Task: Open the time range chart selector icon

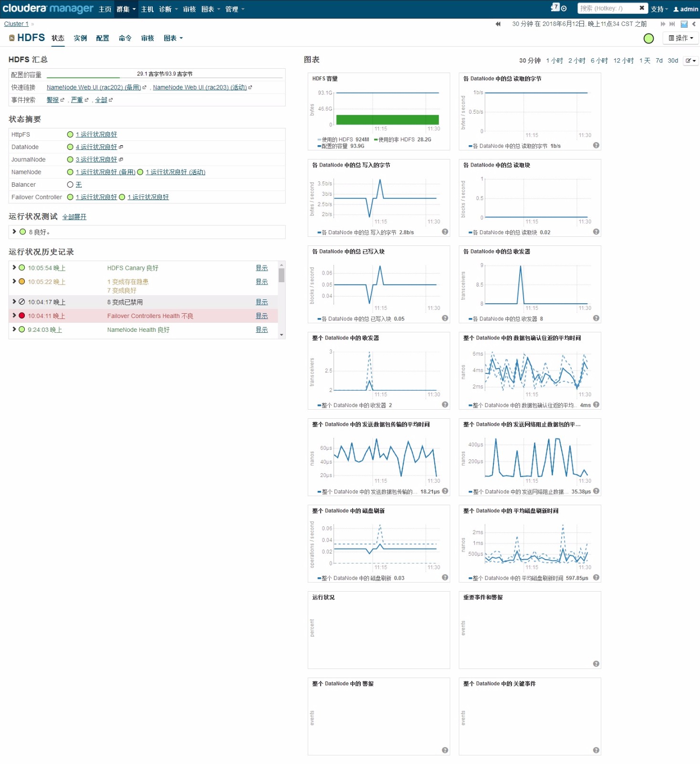Action: (684, 24)
